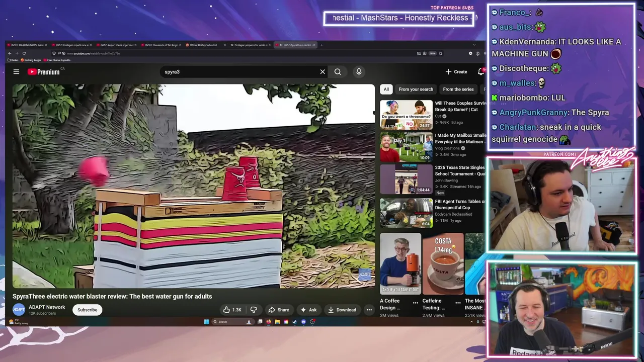Switch to Airport chaos lingers tab
The height and width of the screenshot is (362, 644).
click(116, 45)
